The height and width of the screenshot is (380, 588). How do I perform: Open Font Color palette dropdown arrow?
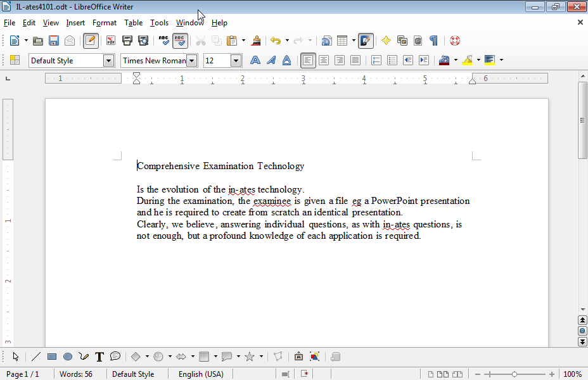pos(456,60)
